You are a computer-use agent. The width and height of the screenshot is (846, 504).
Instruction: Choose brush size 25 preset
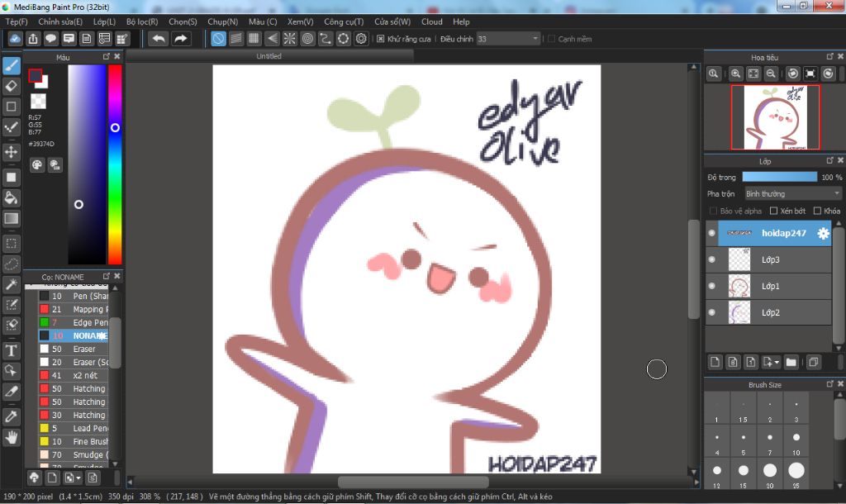(x=796, y=475)
